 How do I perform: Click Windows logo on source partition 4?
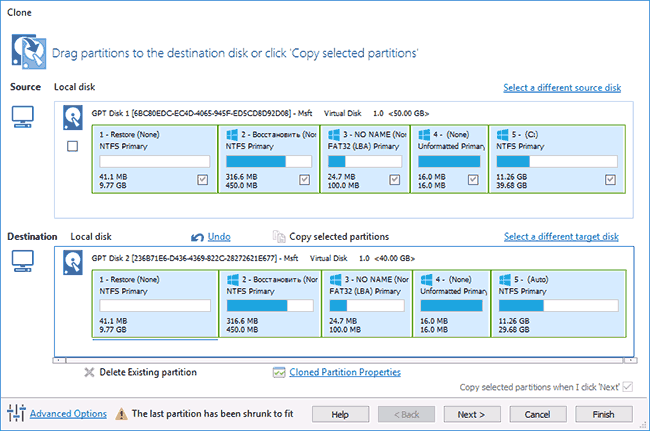(424, 135)
